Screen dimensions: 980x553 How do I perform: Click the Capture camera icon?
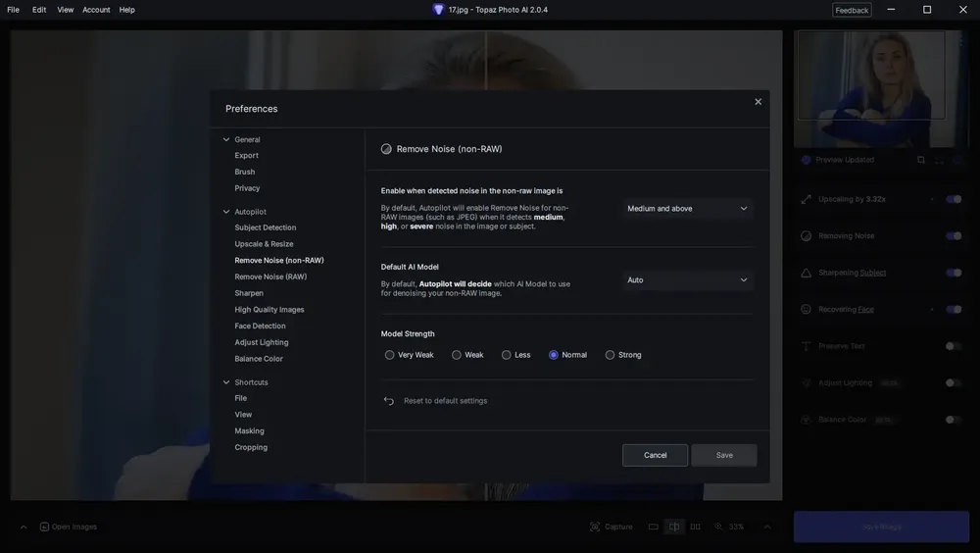click(595, 527)
